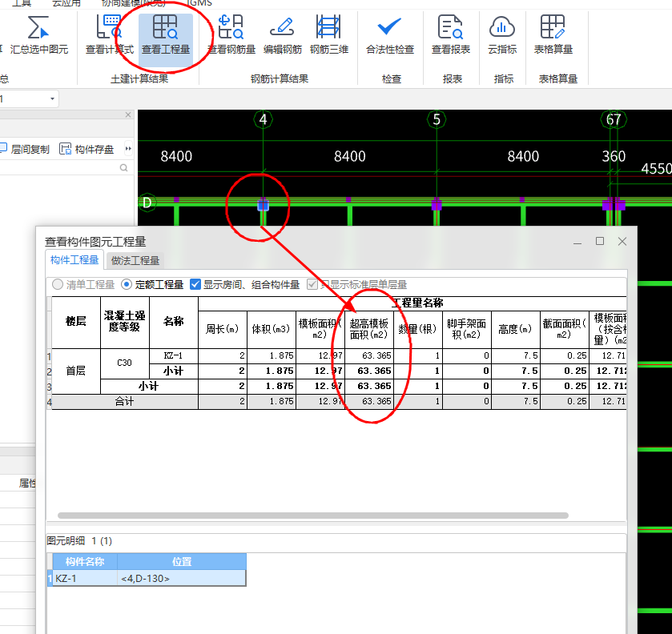Click <4,D-130> position cell

(181, 578)
